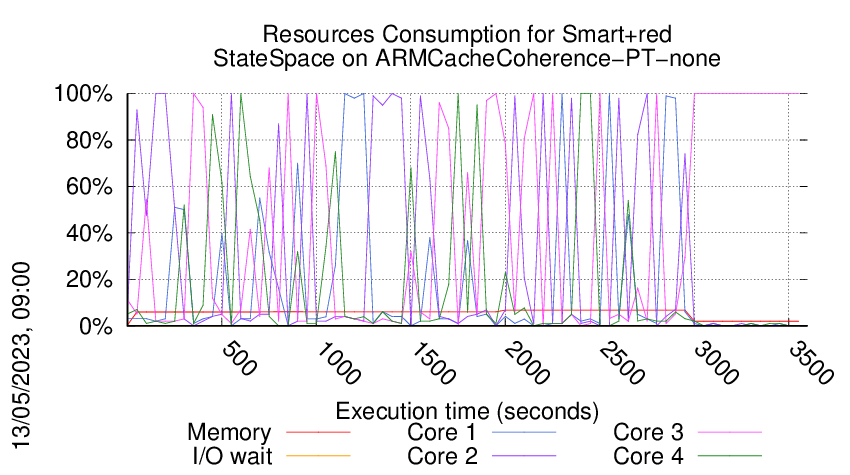Click the chart title 'Resources Consumption for Smart+red'
The width and height of the screenshot is (850, 475).
point(467,35)
